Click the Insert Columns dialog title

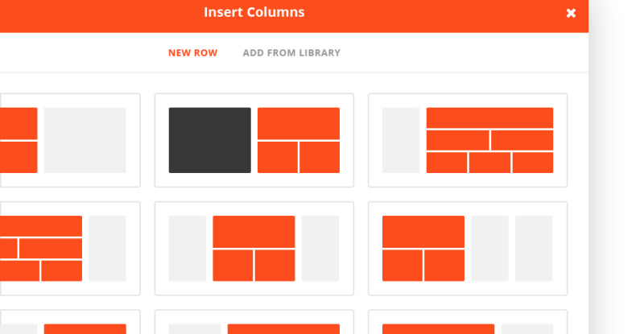[x=254, y=12]
